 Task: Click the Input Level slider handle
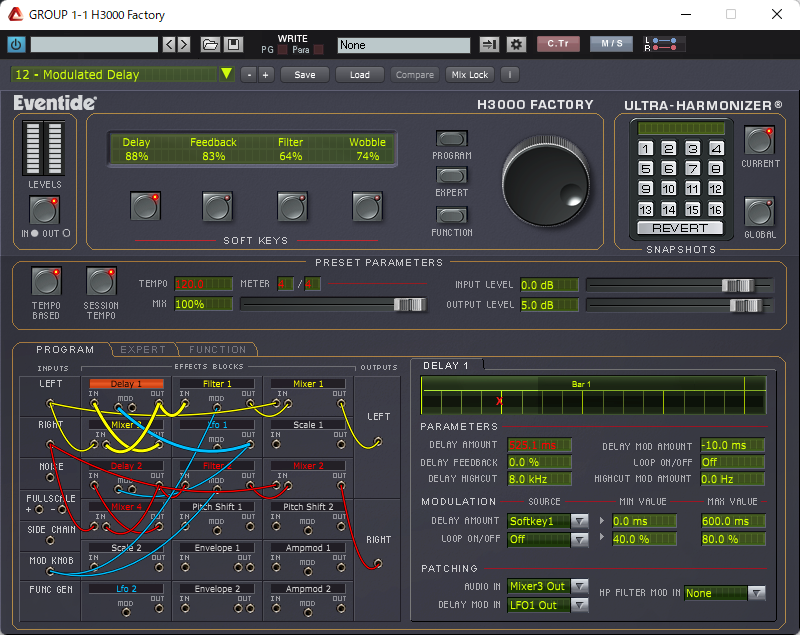[738, 285]
